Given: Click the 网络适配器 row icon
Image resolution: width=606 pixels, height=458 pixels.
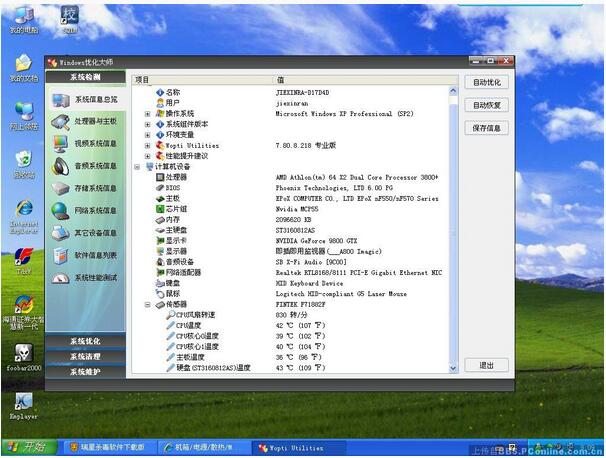Looking at the screenshot, I should (160, 272).
